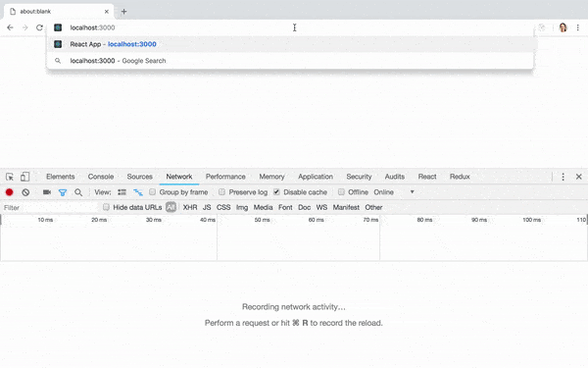Filter requests by Img
This screenshot has height=368, width=588.
[242, 207]
